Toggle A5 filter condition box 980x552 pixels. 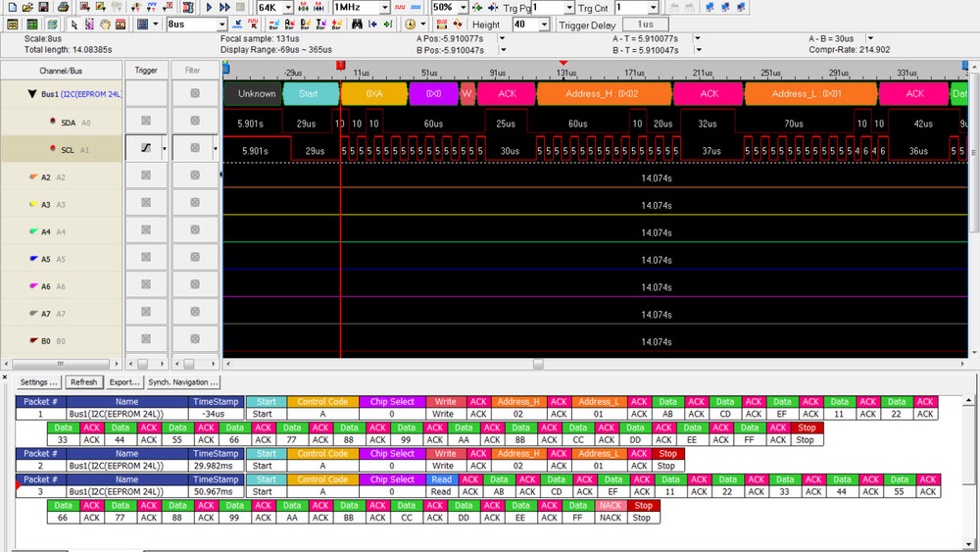(x=195, y=257)
